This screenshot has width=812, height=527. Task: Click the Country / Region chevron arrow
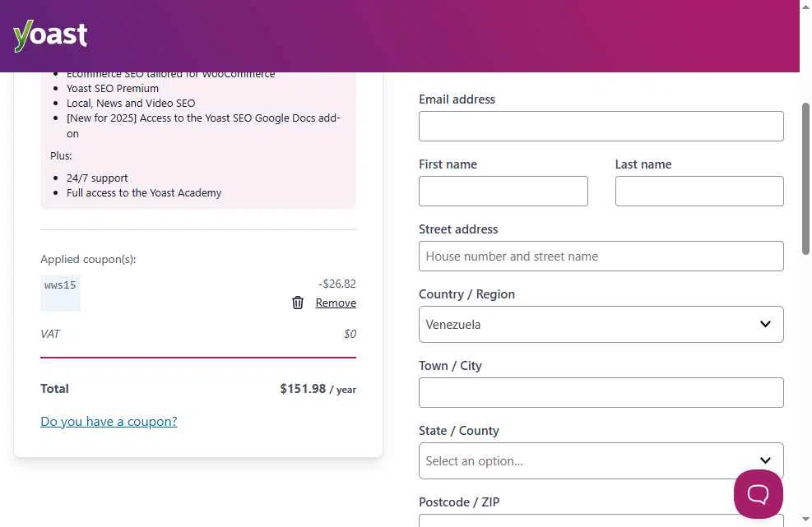click(x=765, y=324)
